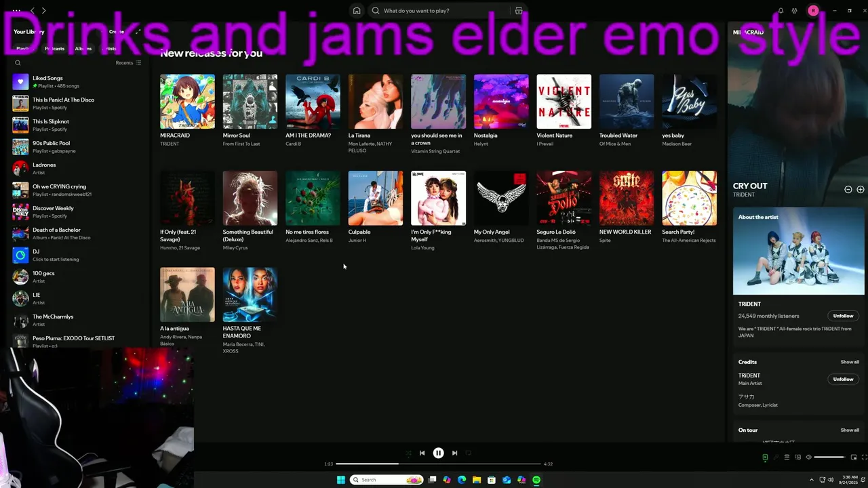Viewport: 868px width, 488px height.
Task: Toggle repeat mode
Action: pyautogui.click(x=469, y=453)
